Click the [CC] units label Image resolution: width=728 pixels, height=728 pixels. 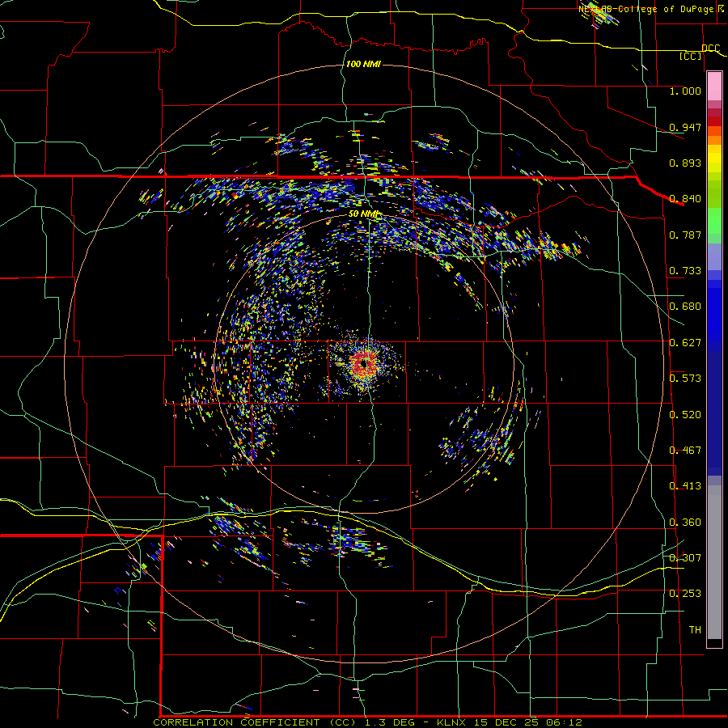coord(691,56)
